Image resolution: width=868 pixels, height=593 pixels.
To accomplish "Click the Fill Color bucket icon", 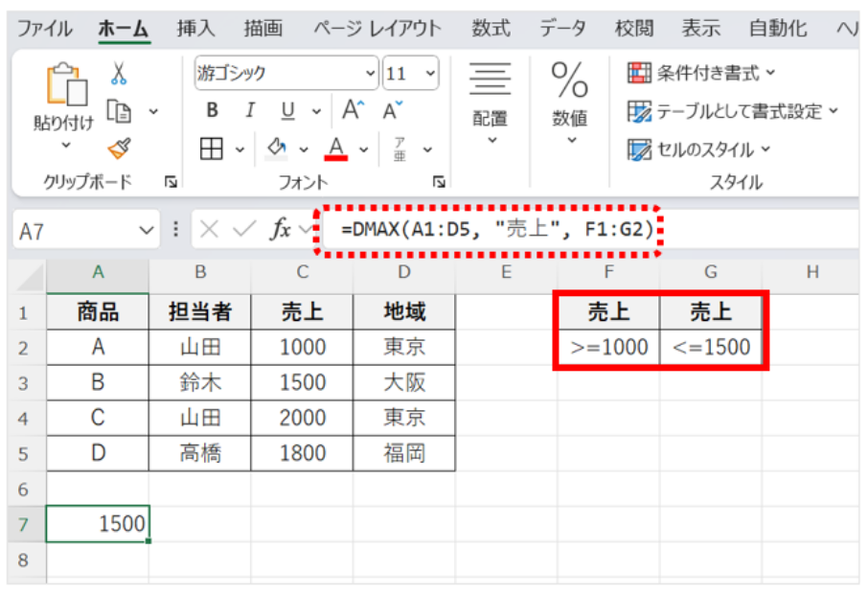I will (278, 148).
